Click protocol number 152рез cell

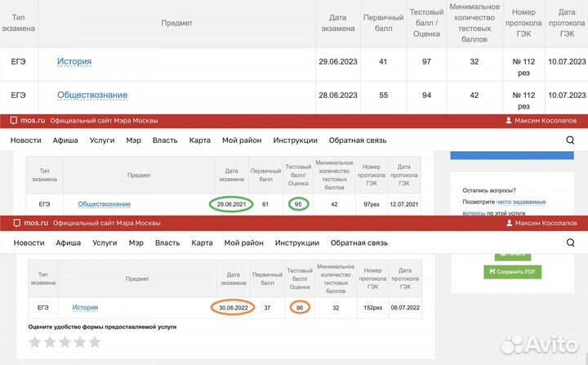[372, 308]
